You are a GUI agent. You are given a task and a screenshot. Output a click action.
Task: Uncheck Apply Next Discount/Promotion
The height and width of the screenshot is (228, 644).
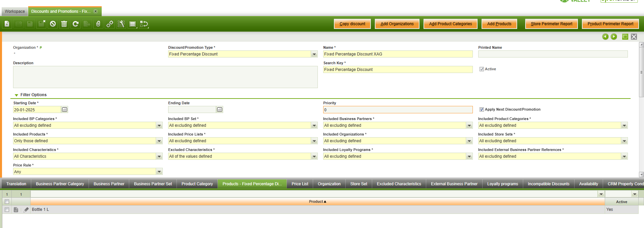coord(482,110)
